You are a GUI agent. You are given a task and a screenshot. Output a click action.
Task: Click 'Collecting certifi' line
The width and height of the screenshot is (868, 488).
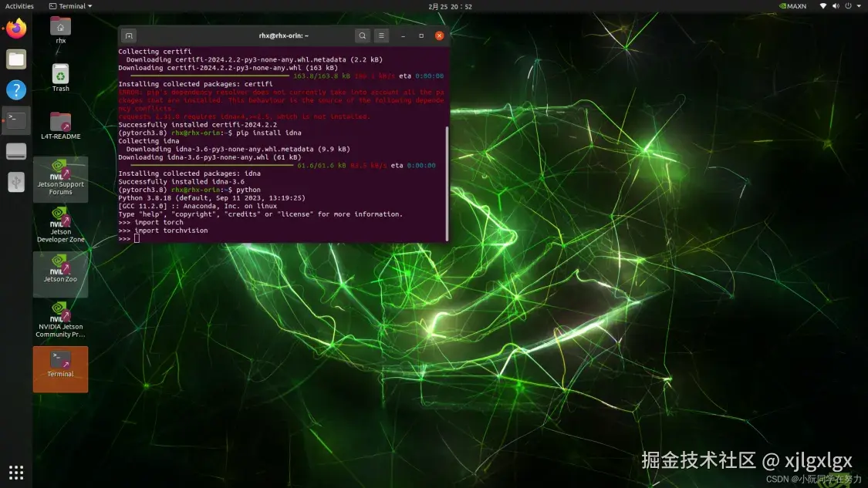click(x=154, y=52)
